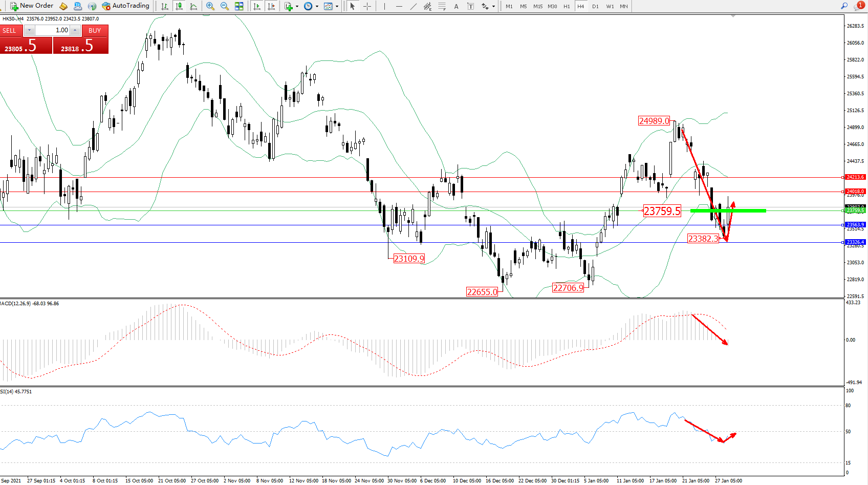Click the lot size input field
The height and width of the screenshot is (485, 868).
tap(52, 30)
